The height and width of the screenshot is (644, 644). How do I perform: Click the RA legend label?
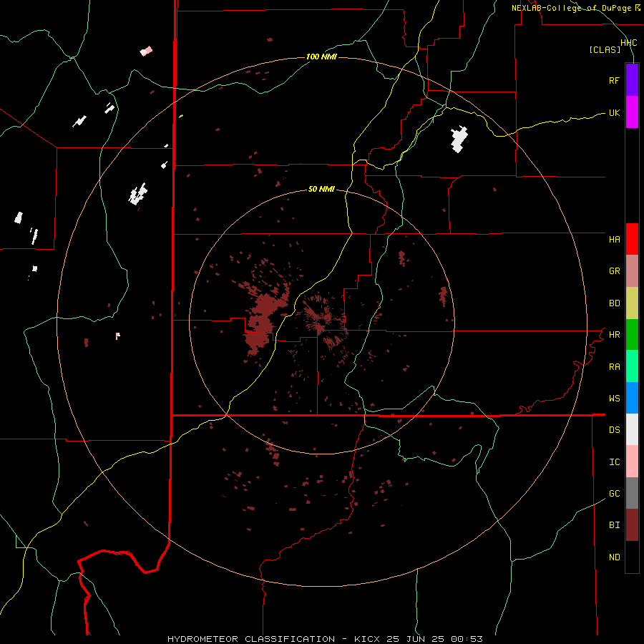(x=614, y=367)
